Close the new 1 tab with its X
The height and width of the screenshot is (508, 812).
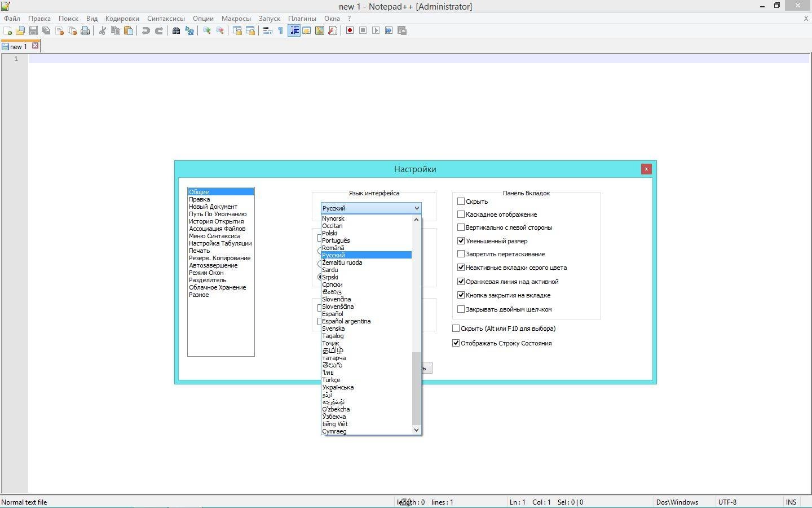tap(35, 46)
